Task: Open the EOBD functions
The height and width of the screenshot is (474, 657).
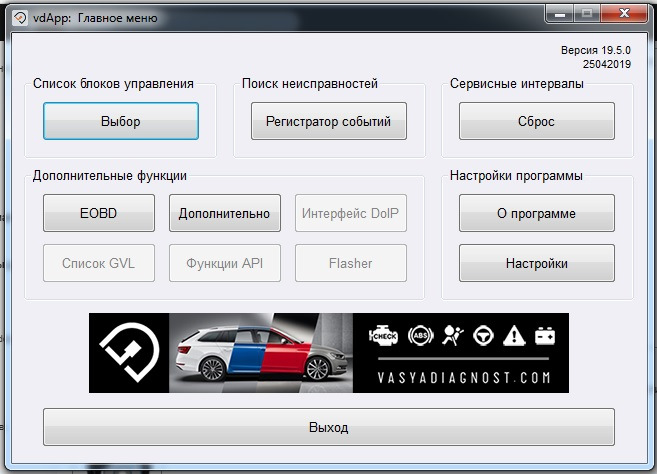Action: [x=99, y=213]
